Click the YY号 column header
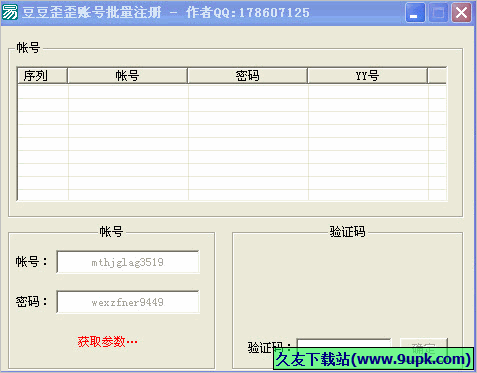Screen dimensions: 477x373 click(367, 76)
